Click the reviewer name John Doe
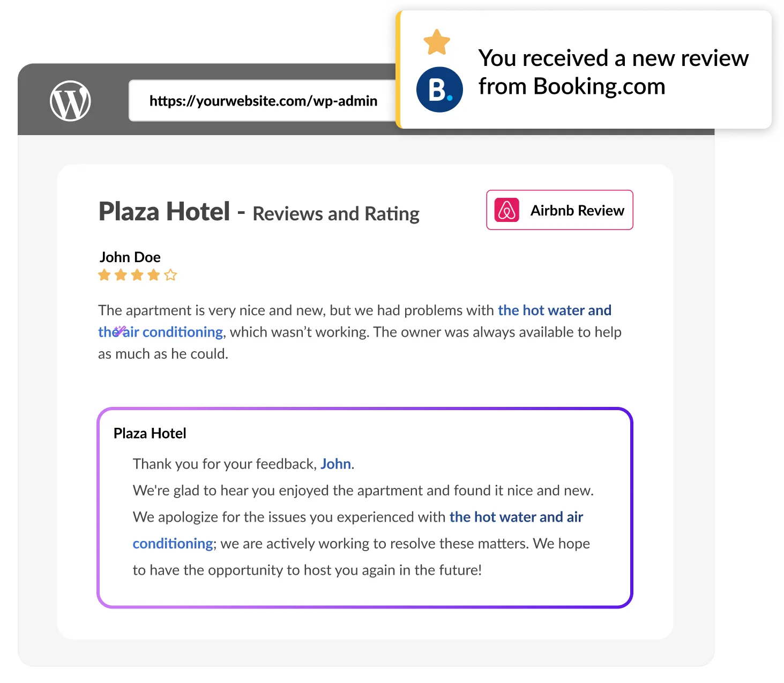Image resolution: width=784 pixels, height=683 pixels. coord(130,257)
